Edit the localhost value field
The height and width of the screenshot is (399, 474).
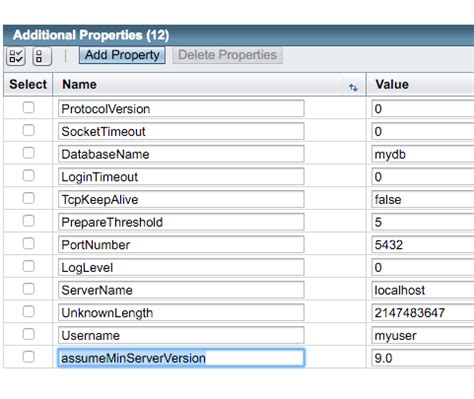coord(423,290)
